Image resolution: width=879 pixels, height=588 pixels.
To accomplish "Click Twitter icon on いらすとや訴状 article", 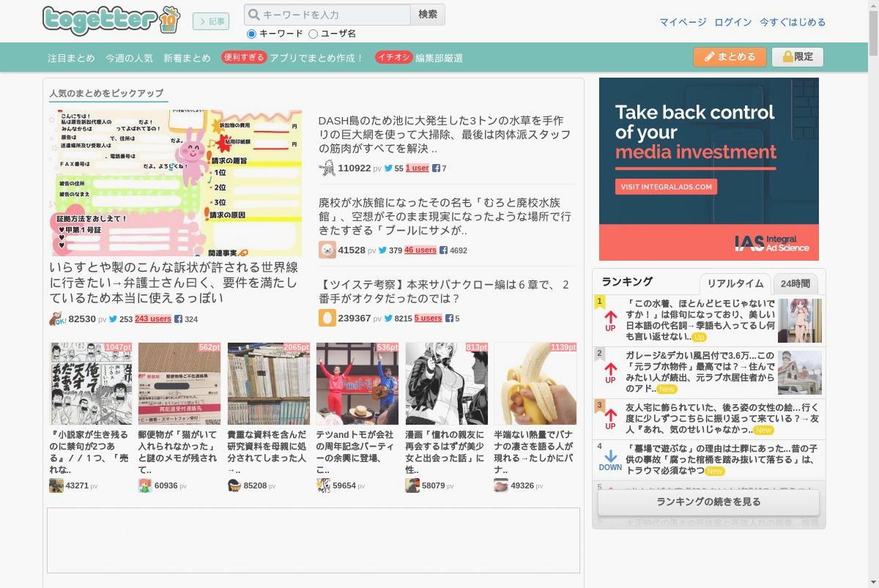I will coord(114,319).
